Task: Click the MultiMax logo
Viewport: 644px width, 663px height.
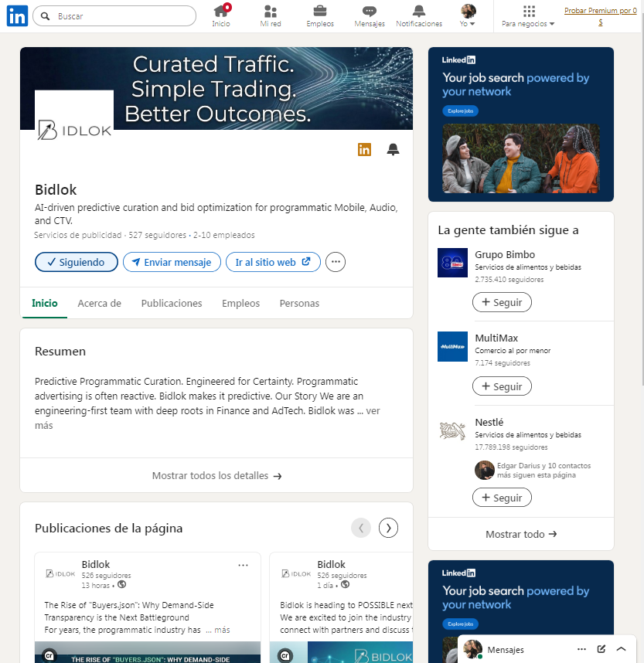Action: tap(452, 347)
